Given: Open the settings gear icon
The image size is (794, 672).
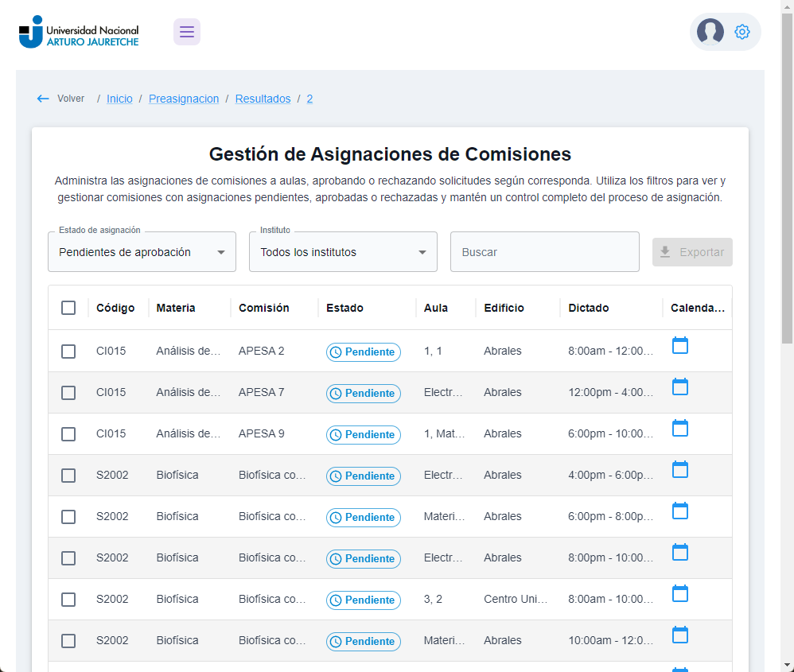Looking at the screenshot, I should pos(741,32).
